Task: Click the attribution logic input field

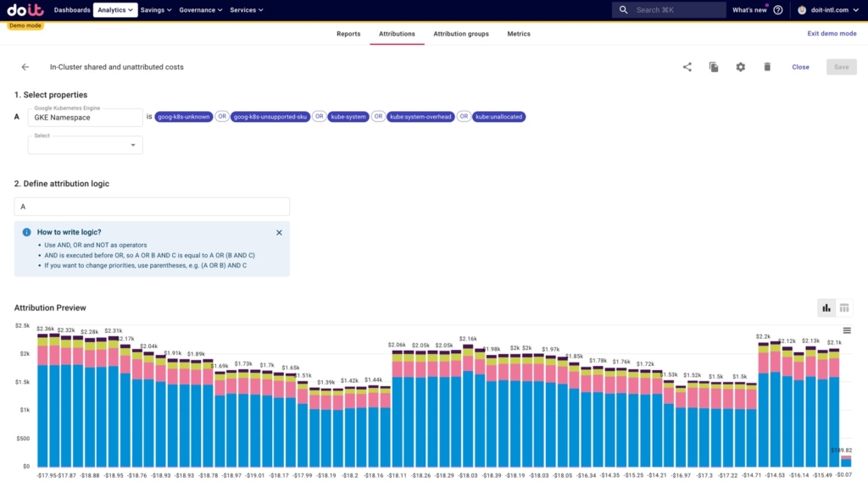Action: (152, 207)
